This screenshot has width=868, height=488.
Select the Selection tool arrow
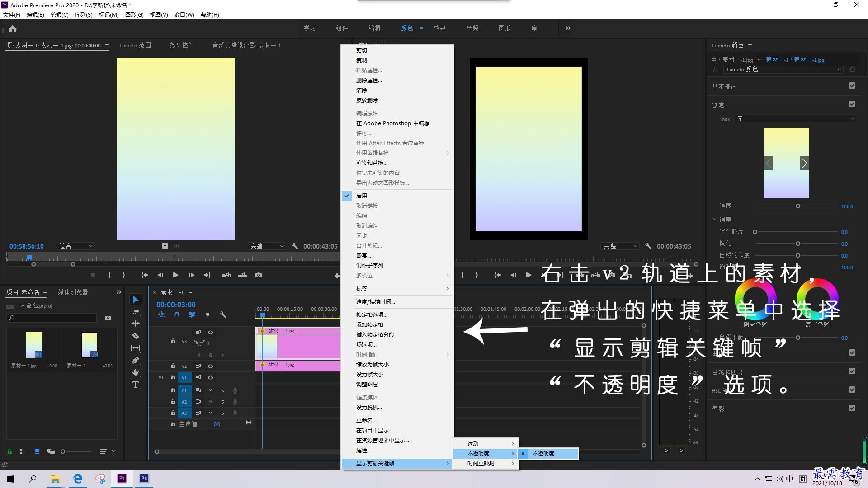[136, 300]
